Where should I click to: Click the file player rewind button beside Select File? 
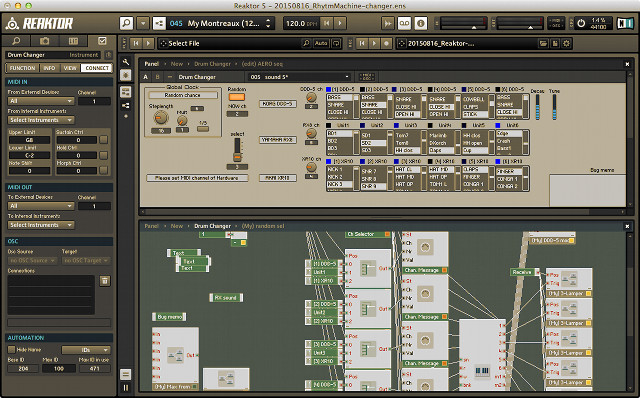(136, 43)
